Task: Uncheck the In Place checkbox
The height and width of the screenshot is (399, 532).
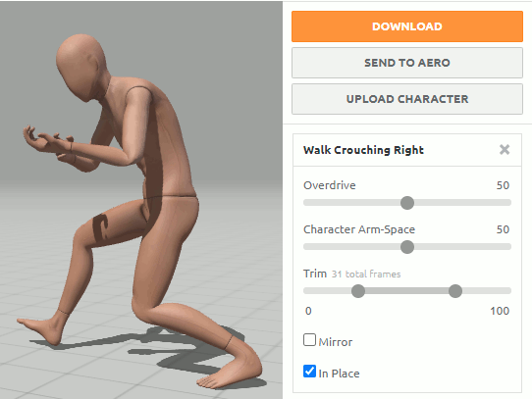Action: coord(309,372)
